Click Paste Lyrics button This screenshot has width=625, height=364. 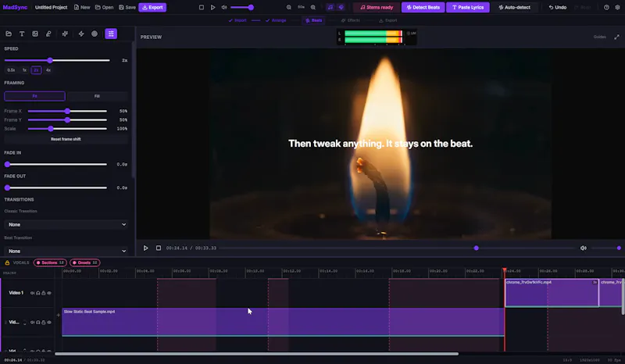(x=468, y=7)
